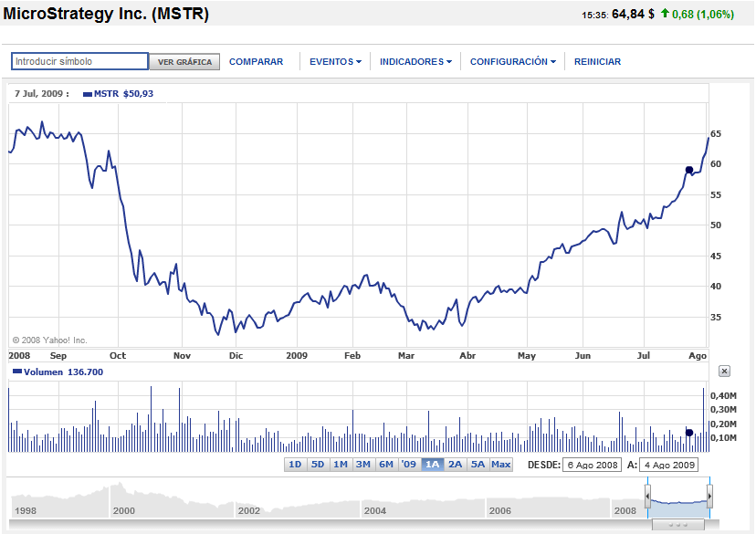Choose the '09 year-to-date range
Screen dimensions: 756x534
pyautogui.click(x=408, y=465)
